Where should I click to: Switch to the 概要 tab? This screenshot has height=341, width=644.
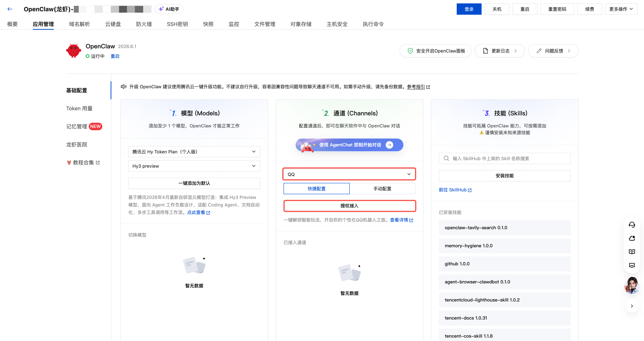[12, 24]
